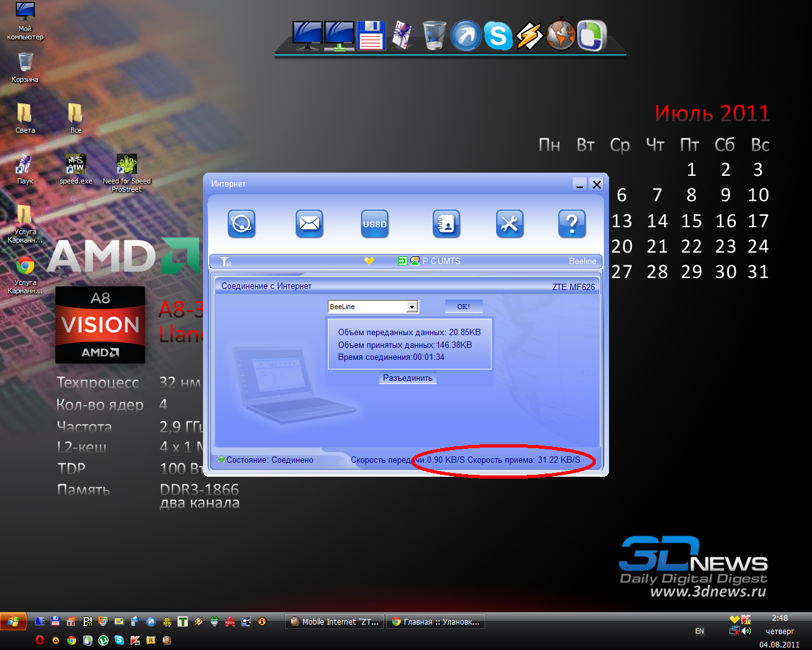Launch Kaspersky from the quick launch bar
The height and width of the screenshot is (650, 812).
(x=135, y=640)
